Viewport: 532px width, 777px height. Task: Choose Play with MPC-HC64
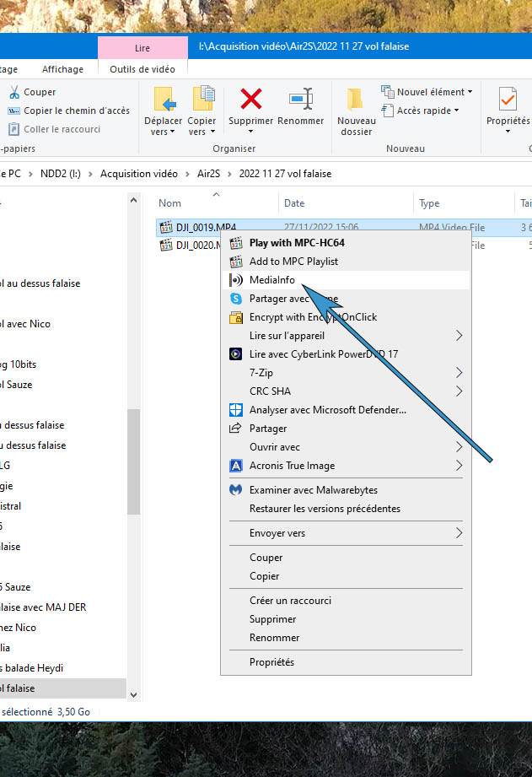click(346, 243)
